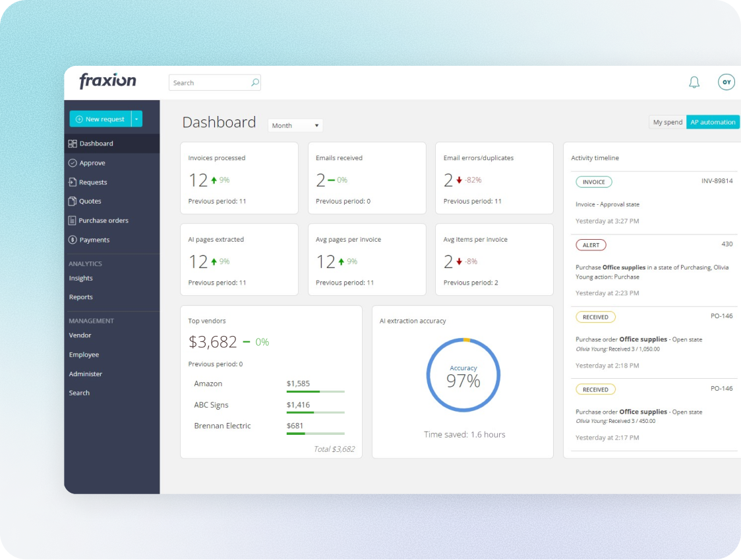Open notifications bell
Image resolution: width=741 pixels, height=560 pixels.
(694, 82)
